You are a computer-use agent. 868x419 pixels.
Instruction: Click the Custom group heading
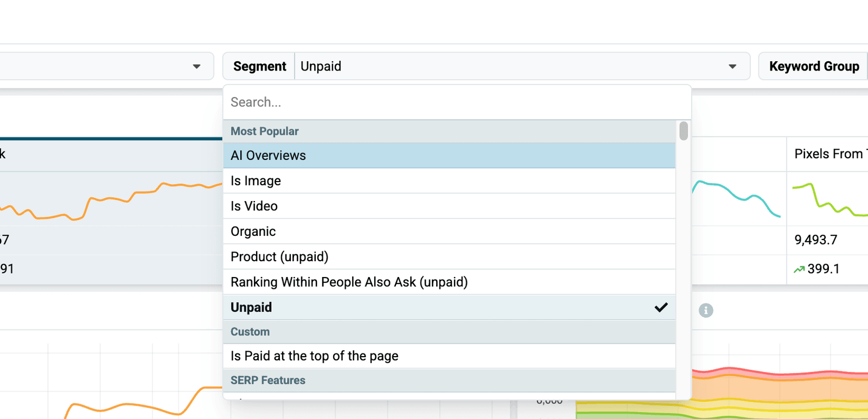coord(449,332)
